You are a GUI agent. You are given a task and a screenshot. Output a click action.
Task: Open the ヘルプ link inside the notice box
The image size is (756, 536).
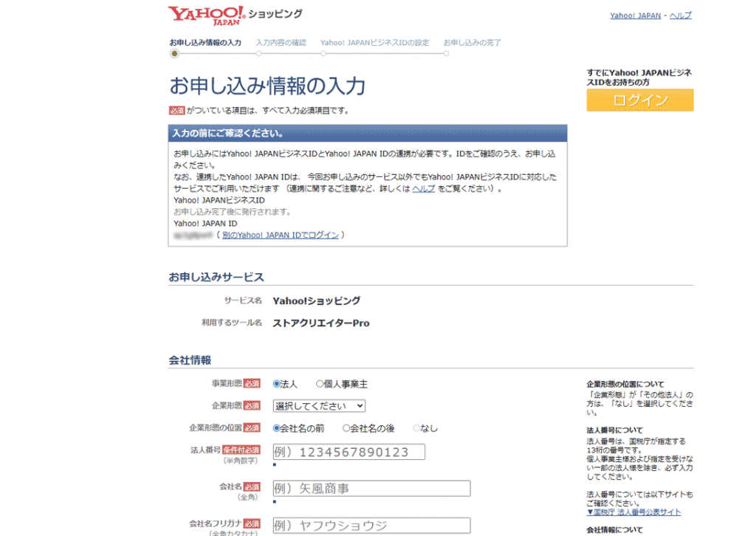(x=423, y=189)
